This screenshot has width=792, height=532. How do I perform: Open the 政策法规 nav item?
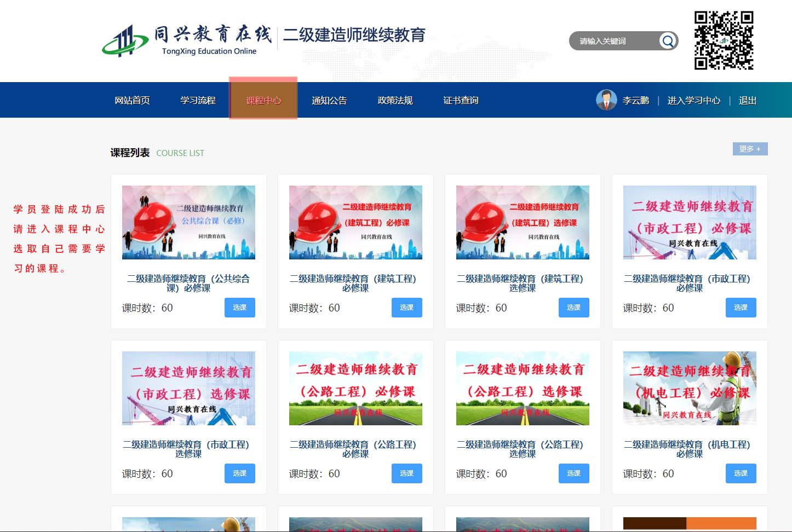tap(395, 100)
